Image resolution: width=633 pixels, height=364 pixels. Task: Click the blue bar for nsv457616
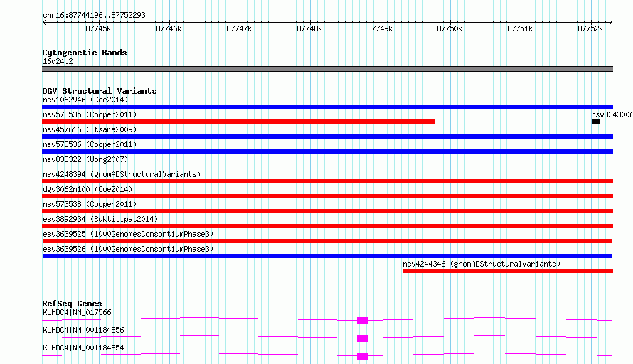pos(327,136)
